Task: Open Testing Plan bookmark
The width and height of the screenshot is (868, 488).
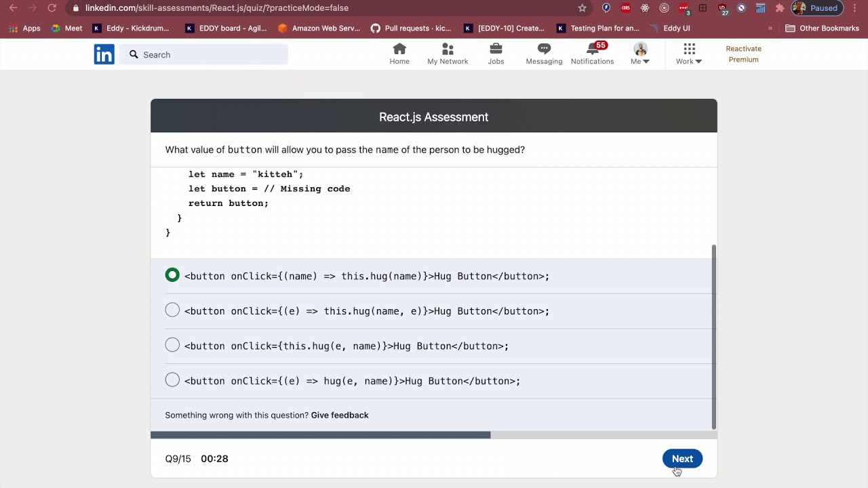Action: pyautogui.click(x=597, y=28)
